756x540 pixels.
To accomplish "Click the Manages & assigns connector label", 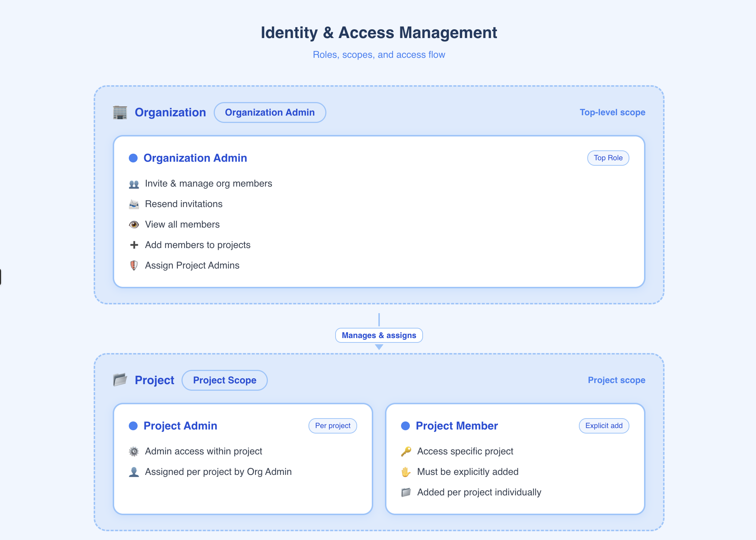I will coord(379,335).
